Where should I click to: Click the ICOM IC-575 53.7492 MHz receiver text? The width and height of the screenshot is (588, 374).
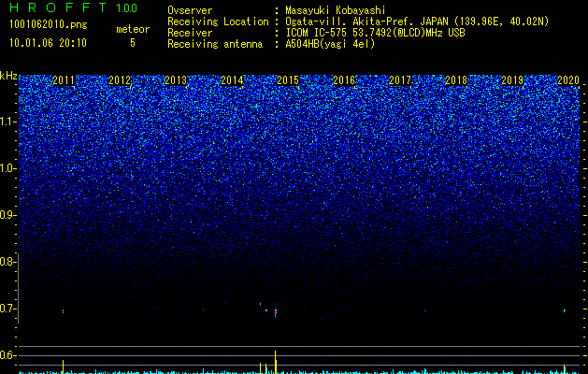click(375, 33)
